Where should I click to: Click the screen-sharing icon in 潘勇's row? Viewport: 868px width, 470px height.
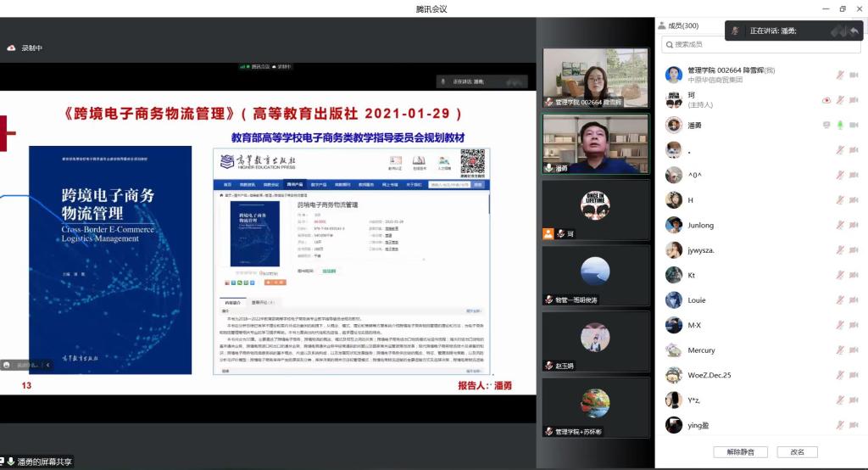click(826, 126)
